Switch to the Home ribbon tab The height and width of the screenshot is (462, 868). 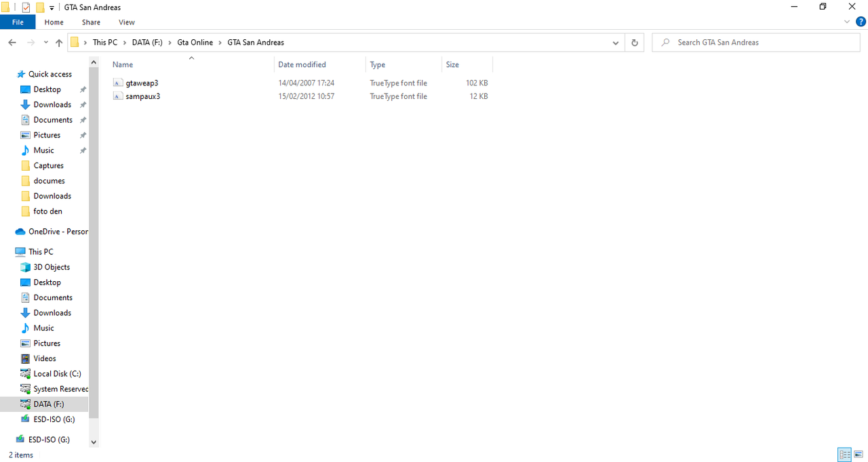coord(54,22)
